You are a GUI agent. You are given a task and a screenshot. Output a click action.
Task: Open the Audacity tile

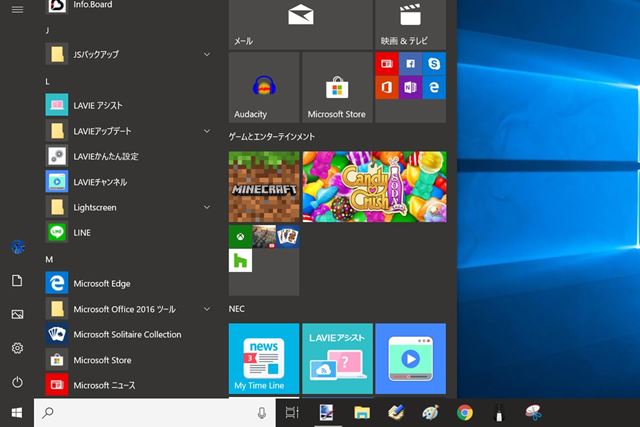[x=264, y=88]
